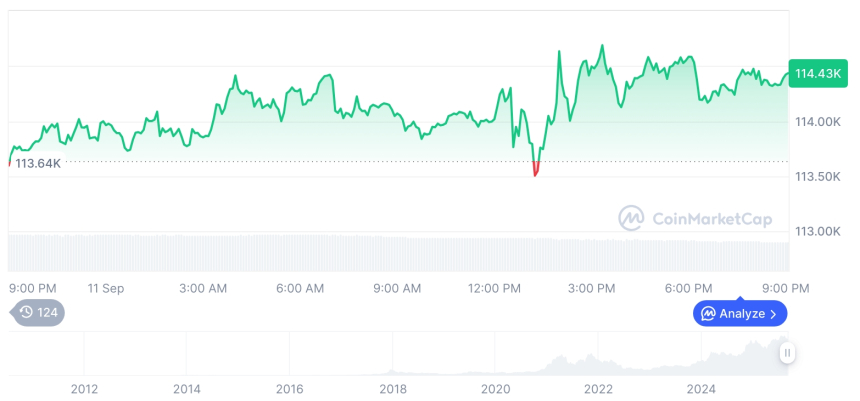The image size is (860, 401).
Task: Click the red dip on the price line
Action: pyautogui.click(x=536, y=168)
